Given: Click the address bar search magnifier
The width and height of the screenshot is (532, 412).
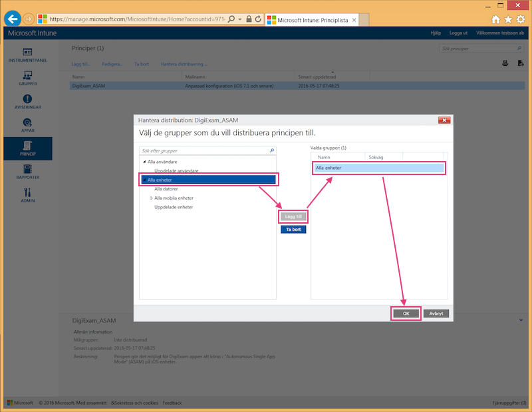Looking at the screenshot, I should (231, 19).
